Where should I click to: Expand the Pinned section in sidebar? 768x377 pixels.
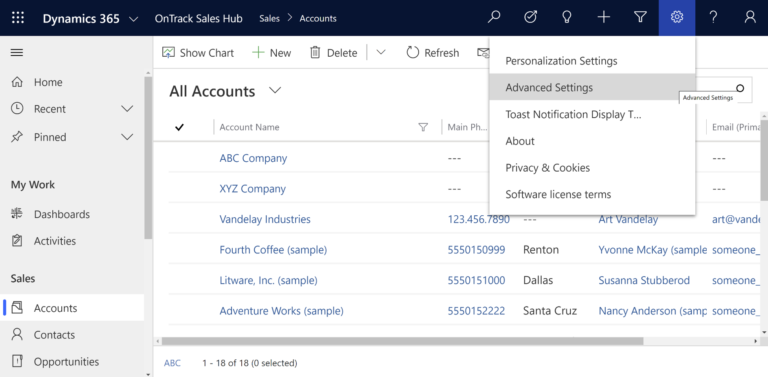(x=127, y=137)
